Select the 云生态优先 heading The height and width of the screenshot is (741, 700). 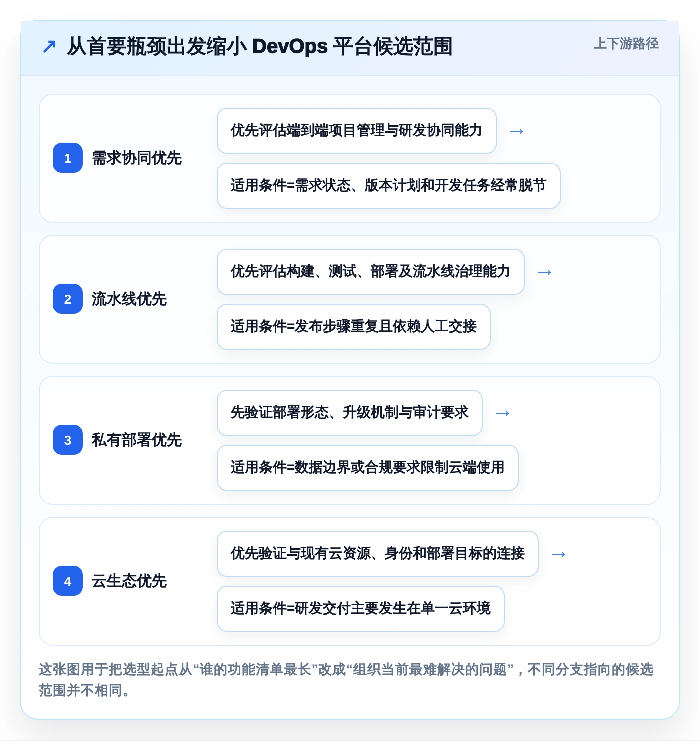tap(129, 581)
